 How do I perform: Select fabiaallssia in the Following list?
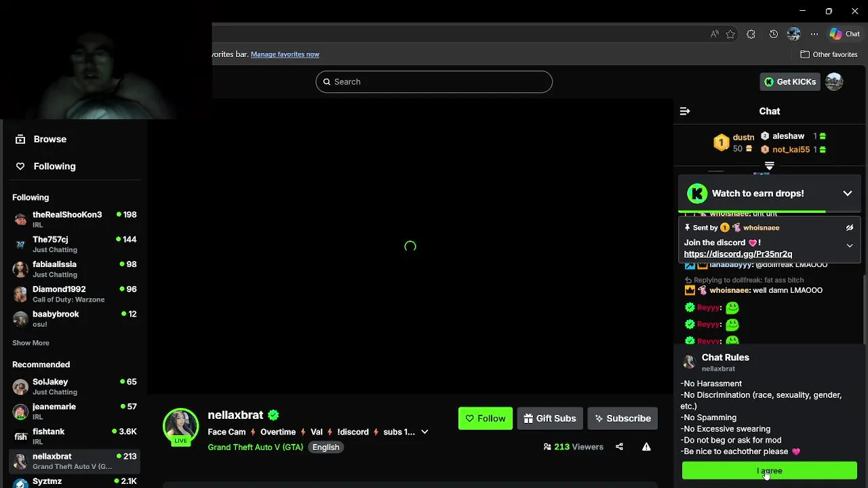(75, 269)
